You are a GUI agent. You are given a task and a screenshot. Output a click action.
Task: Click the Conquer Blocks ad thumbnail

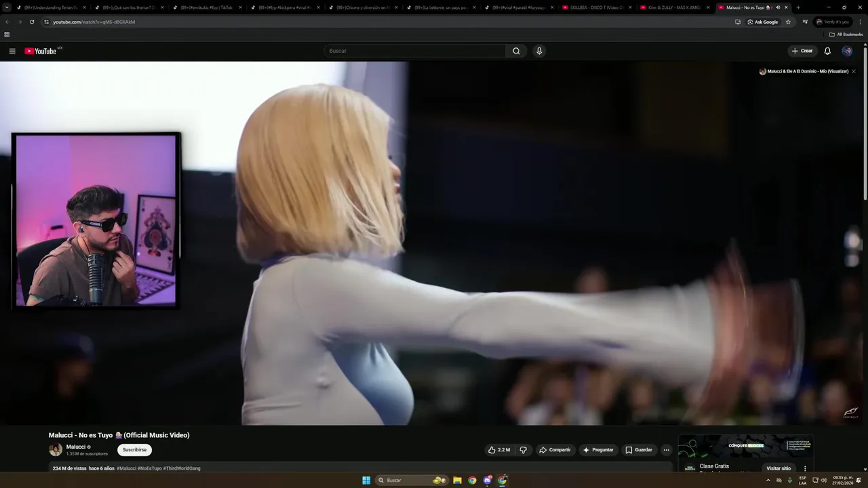746,447
